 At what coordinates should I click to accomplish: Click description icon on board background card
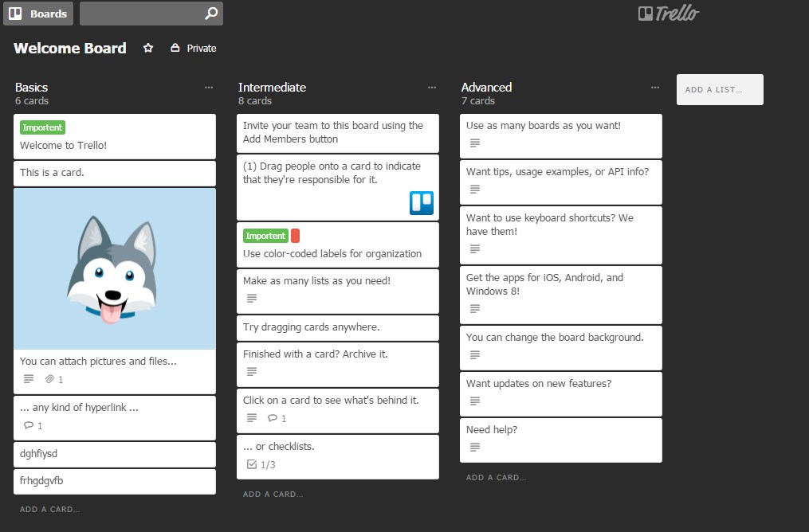(475, 354)
